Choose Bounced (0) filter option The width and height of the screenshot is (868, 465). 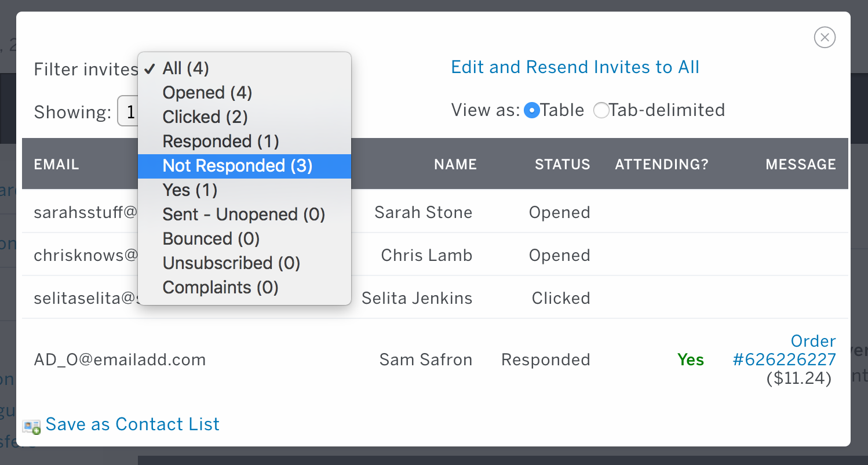(x=245, y=239)
